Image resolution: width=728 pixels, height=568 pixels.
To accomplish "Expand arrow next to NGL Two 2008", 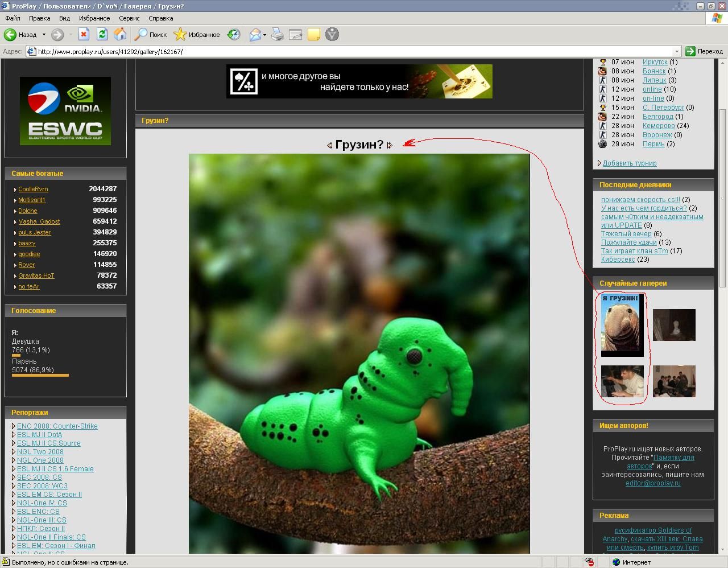I will tap(14, 452).
